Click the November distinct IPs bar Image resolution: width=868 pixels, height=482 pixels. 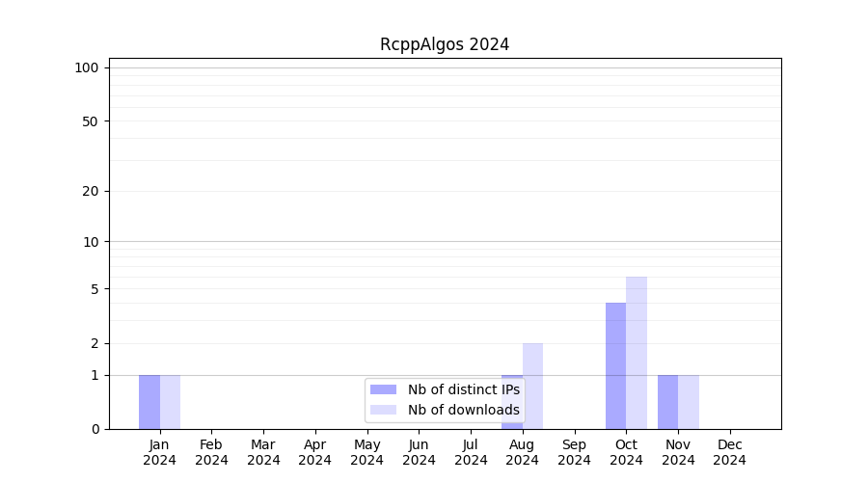tap(667, 402)
